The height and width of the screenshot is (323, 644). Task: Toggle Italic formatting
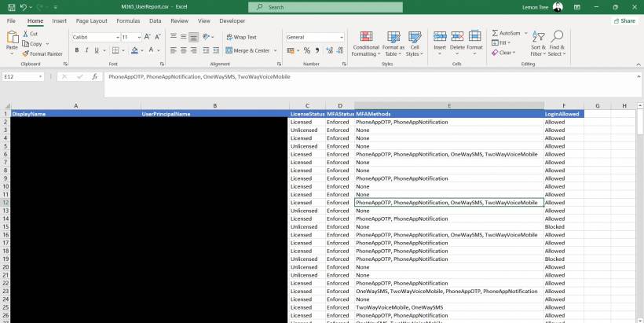click(x=87, y=50)
